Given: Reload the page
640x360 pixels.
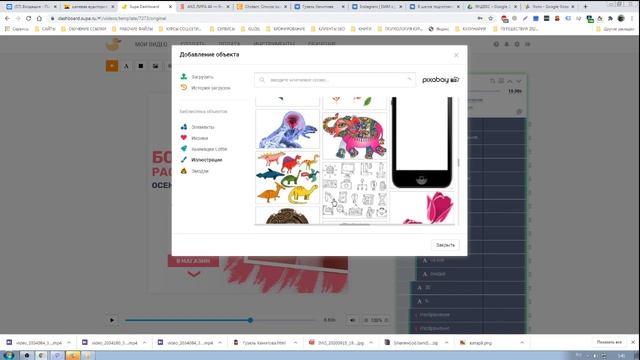Looking at the screenshot, I should tap(28, 18).
